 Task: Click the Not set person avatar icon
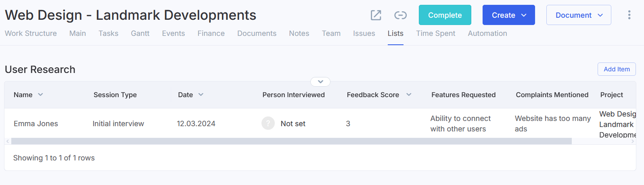pos(268,123)
